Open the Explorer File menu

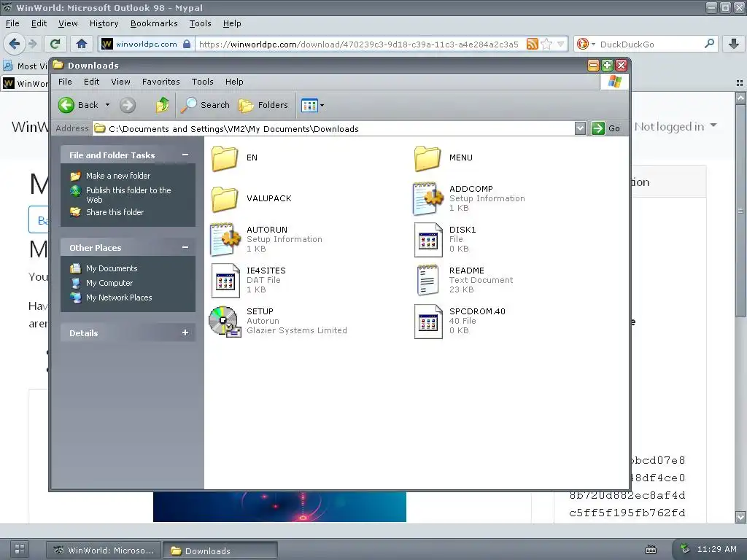pos(65,82)
